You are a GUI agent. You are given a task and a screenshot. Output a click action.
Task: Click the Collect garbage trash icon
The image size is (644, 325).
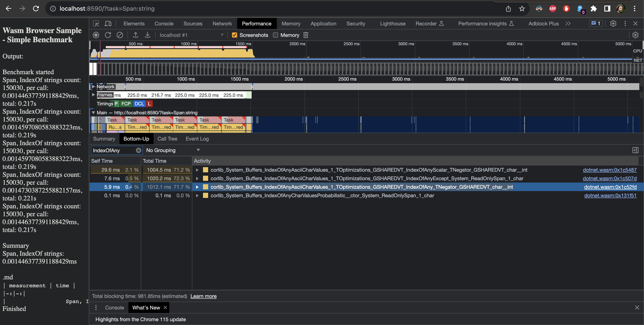click(x=306, y=35)
